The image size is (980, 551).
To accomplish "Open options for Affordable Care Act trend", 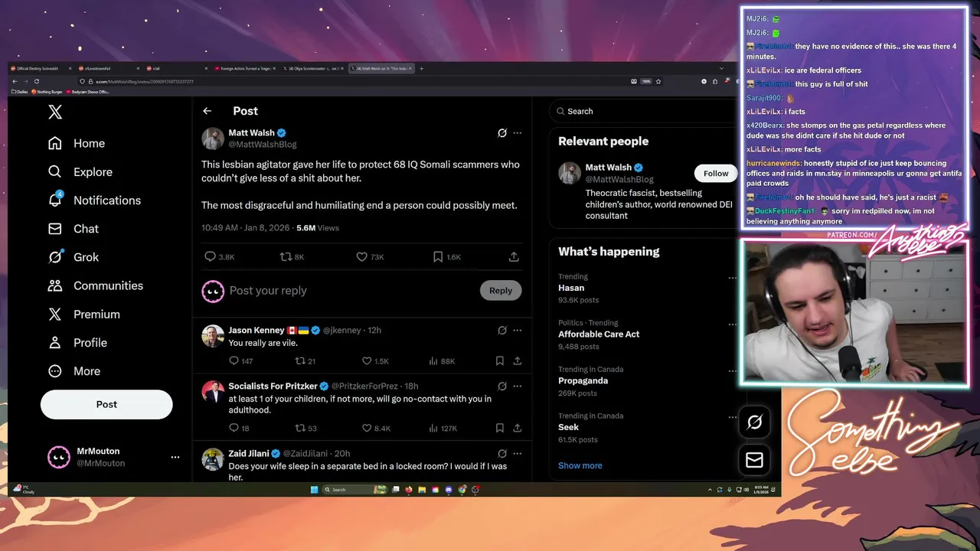I will 732,324.
